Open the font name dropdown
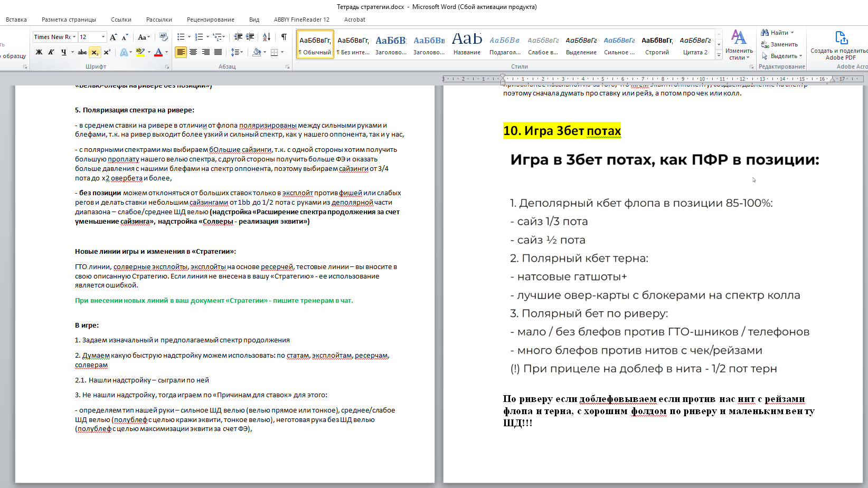868x488 pixels. pos(74,37)
